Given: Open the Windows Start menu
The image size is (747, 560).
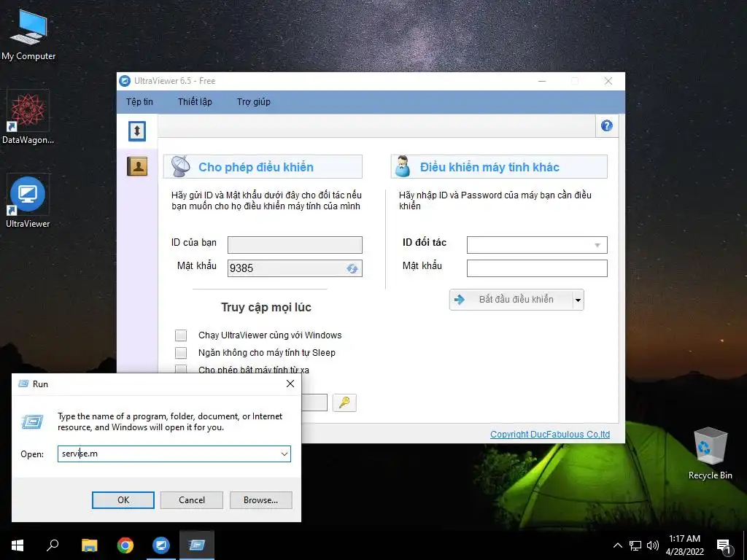Looking at the screenshot, I should point(18,545).
